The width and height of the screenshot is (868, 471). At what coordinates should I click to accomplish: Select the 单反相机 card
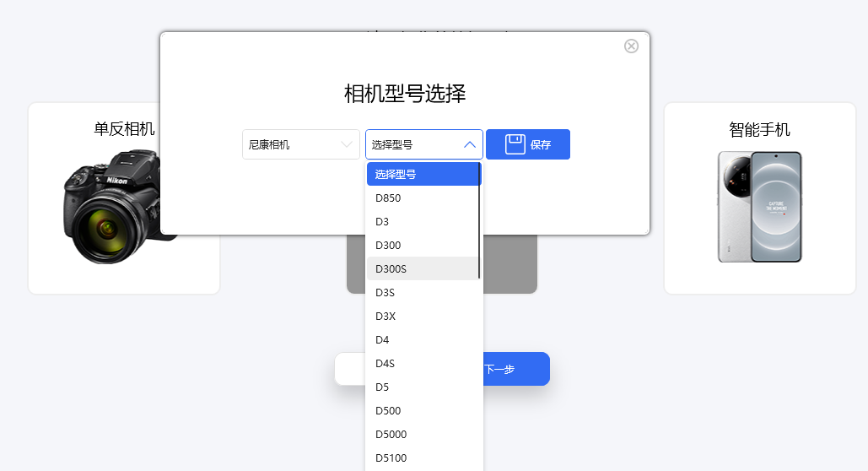124,198
